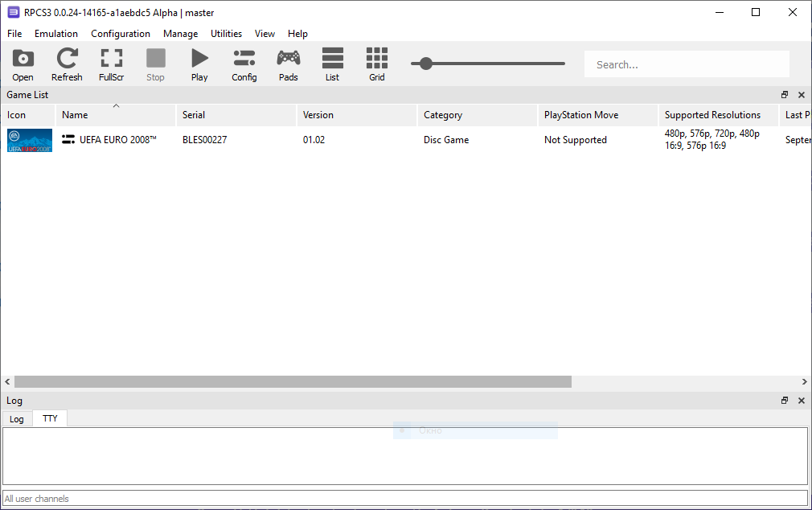812x510 pixels.
Task: Click the supported resolutions cell
Action: (x=712, y=139)
